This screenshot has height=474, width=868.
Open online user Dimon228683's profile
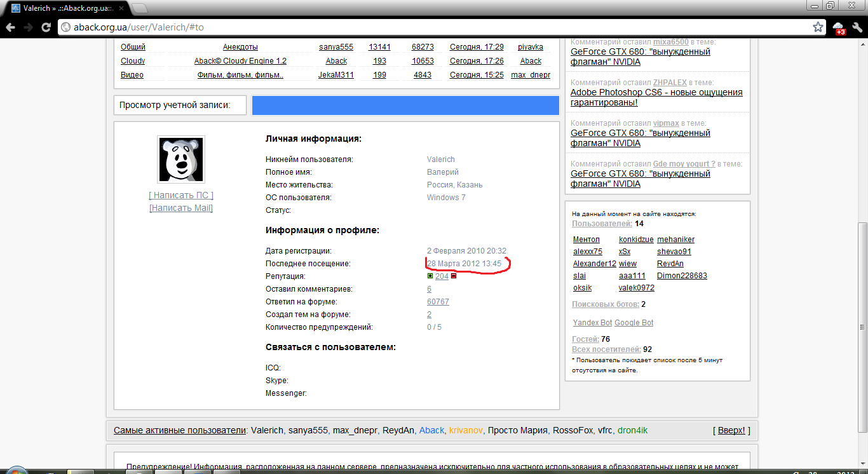pos(682,276)
